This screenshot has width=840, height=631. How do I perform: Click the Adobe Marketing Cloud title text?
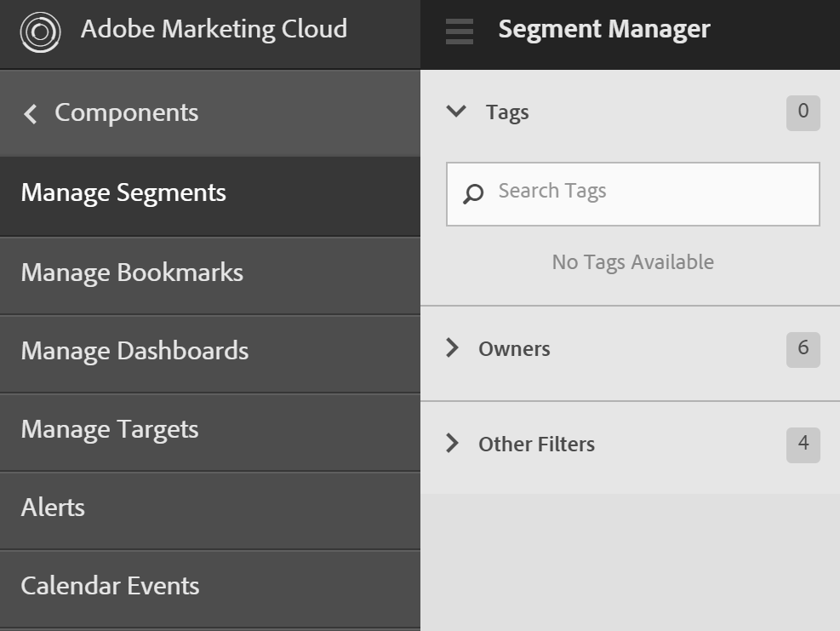click(214, 30)
